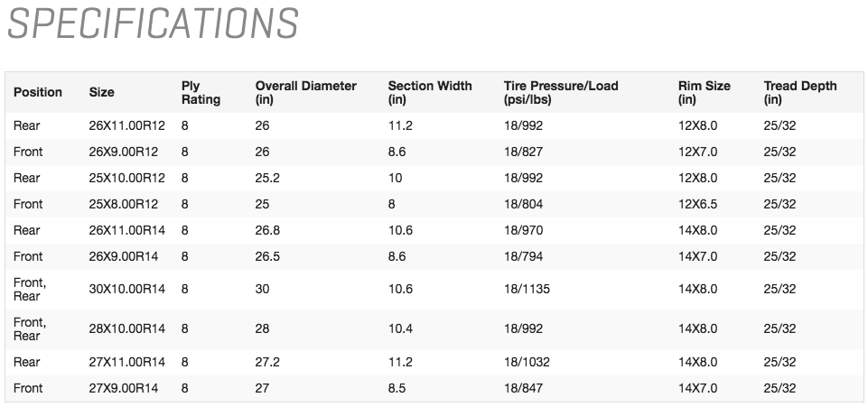Select the 26X11.00R12 size cell

[x=127, y=126]
